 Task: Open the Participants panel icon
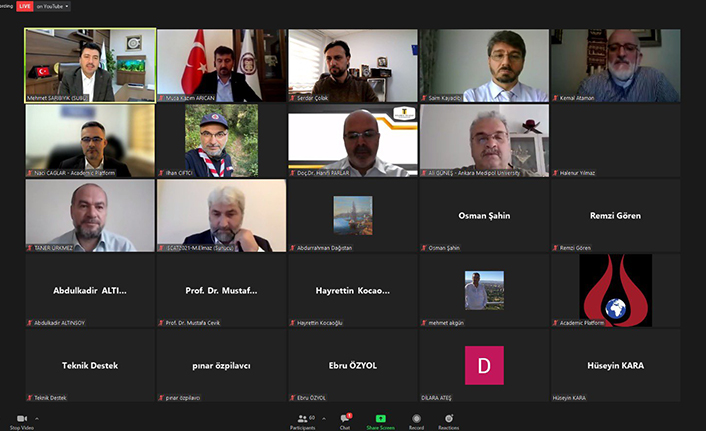[303, 418]
